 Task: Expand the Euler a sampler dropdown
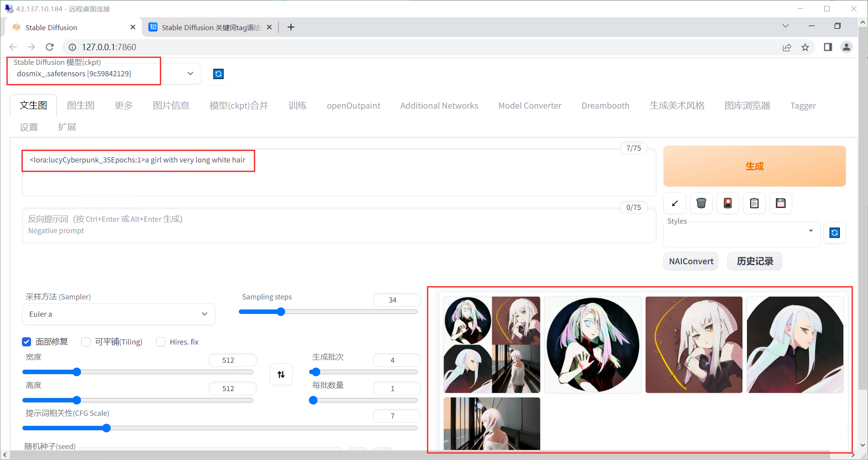click(118, 314)
